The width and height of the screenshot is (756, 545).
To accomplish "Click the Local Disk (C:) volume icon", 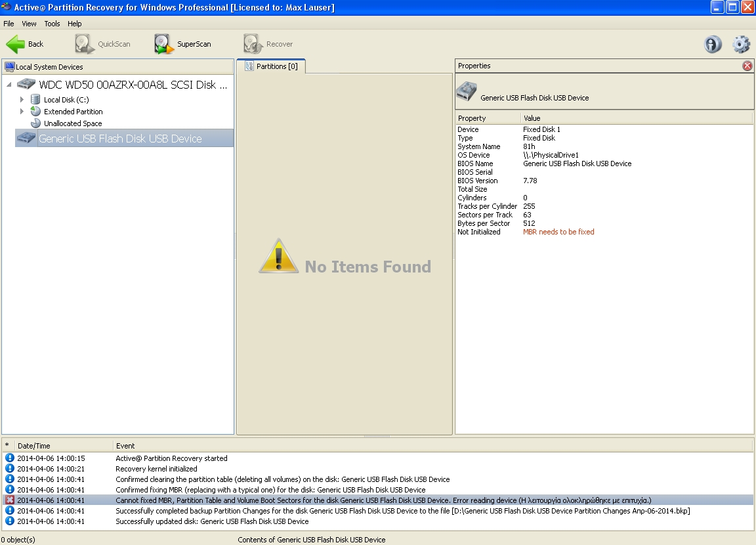I will tap(35, 99).
